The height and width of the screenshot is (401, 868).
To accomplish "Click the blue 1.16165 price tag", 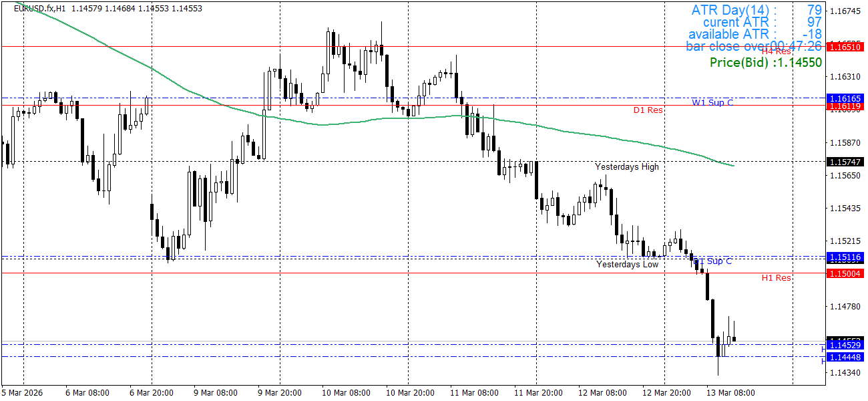I will [x=844, y=98].
